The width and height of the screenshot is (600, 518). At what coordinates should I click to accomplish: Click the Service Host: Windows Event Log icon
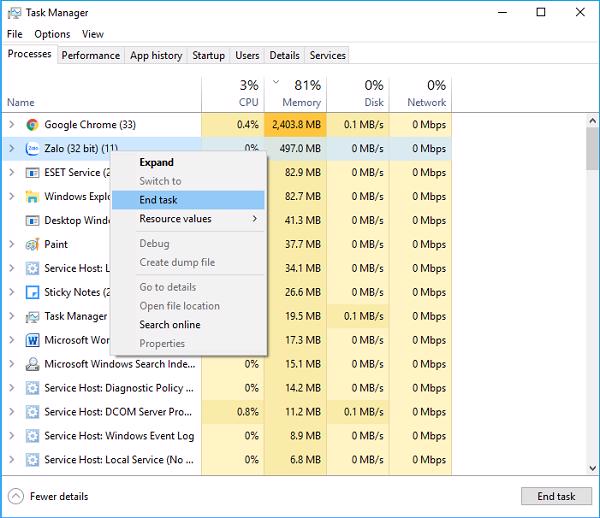(32, 436)
